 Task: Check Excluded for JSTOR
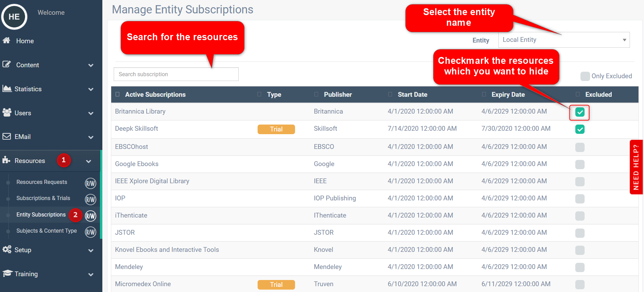coord(580,233)
